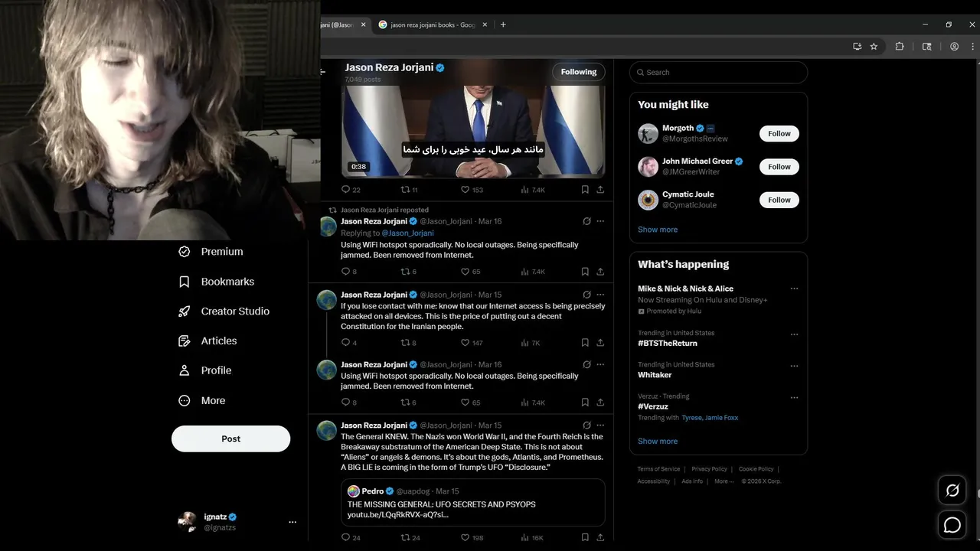The image size is (980, 551).
Task: Open Privacy Policy footer link
Action: 709,469
